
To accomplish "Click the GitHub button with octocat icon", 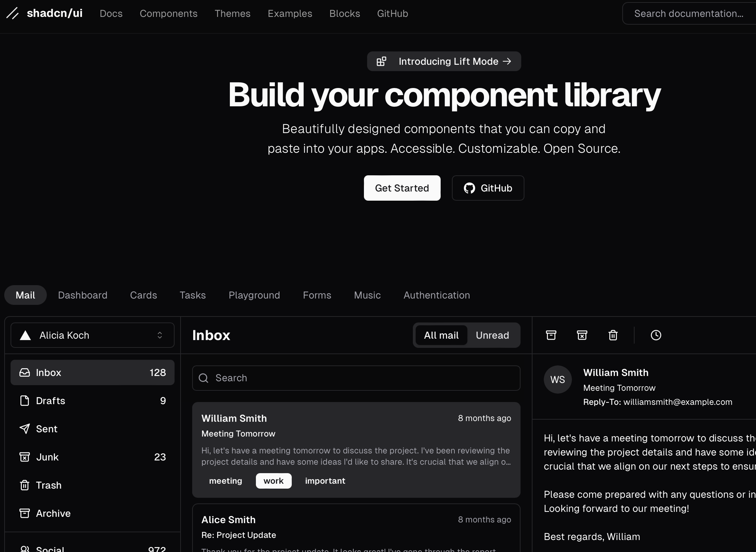I will point(488,188).
